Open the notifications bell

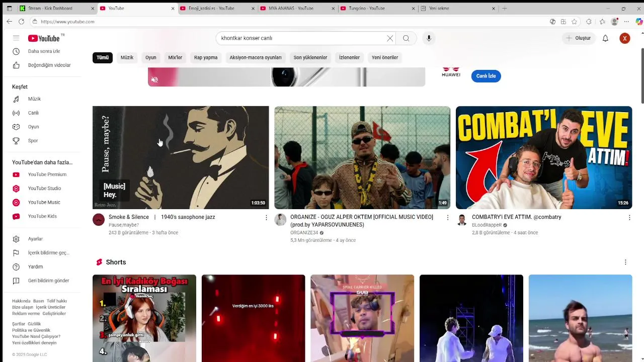click(x=605, y=38)
